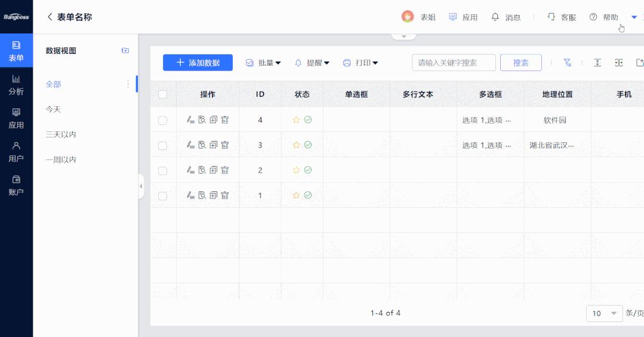
Task: Tick the checkbox for row ID 4
Action: (x=163, y=121)
